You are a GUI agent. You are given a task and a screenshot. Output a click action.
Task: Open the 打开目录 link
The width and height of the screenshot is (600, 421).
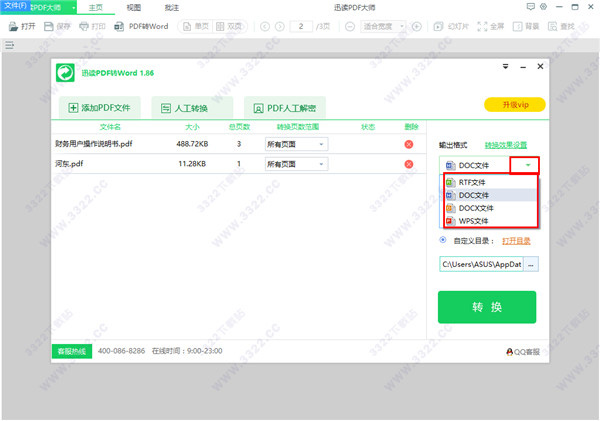[x=516, y=241]
